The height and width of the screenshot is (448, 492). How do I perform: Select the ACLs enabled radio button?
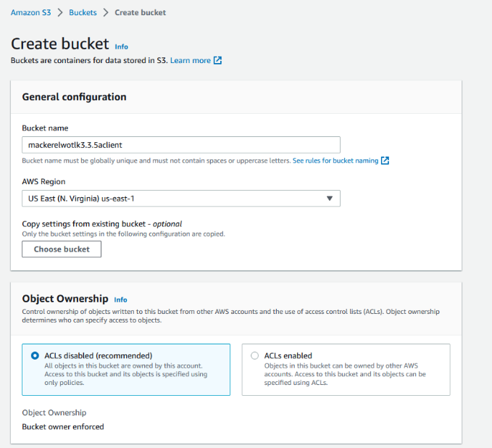(254, 356)
